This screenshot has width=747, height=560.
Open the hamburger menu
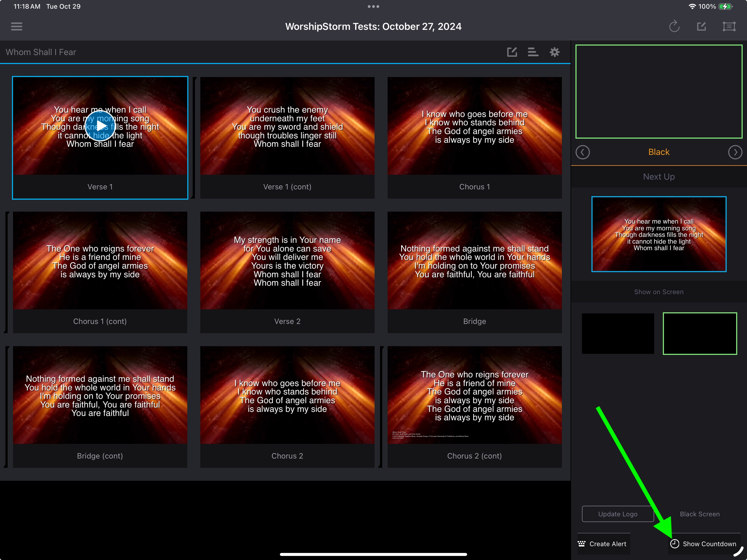[x=17, y=26]
